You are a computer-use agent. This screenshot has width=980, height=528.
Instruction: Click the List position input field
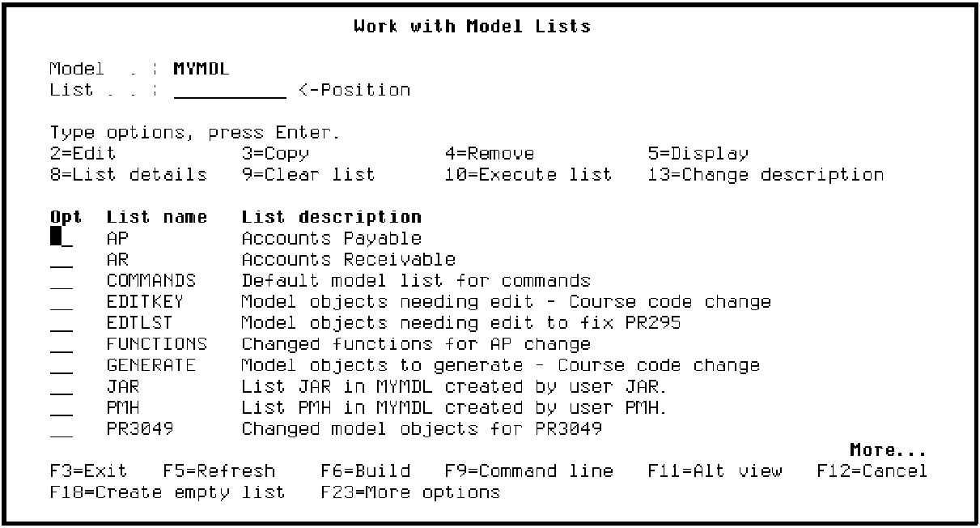pyautogui.click(x=230, y=90)
